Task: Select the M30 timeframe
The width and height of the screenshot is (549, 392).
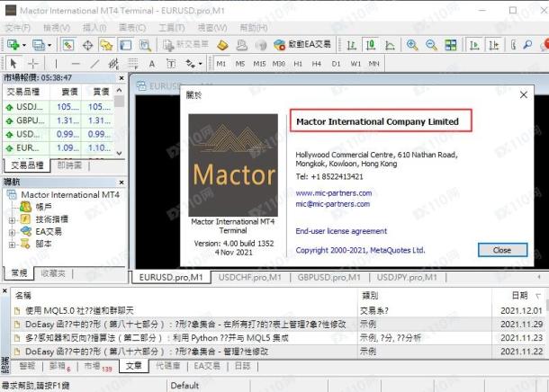Action: click(279, 64)
